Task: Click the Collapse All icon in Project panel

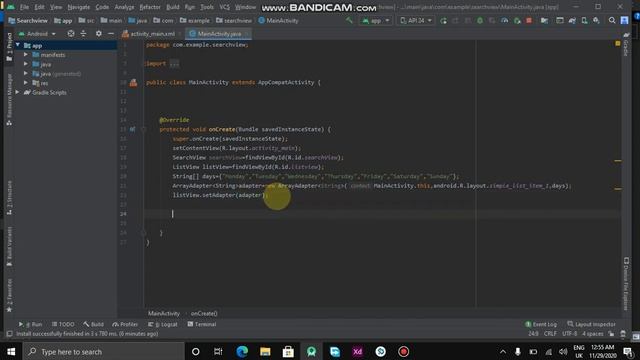Action: (83, 33)
